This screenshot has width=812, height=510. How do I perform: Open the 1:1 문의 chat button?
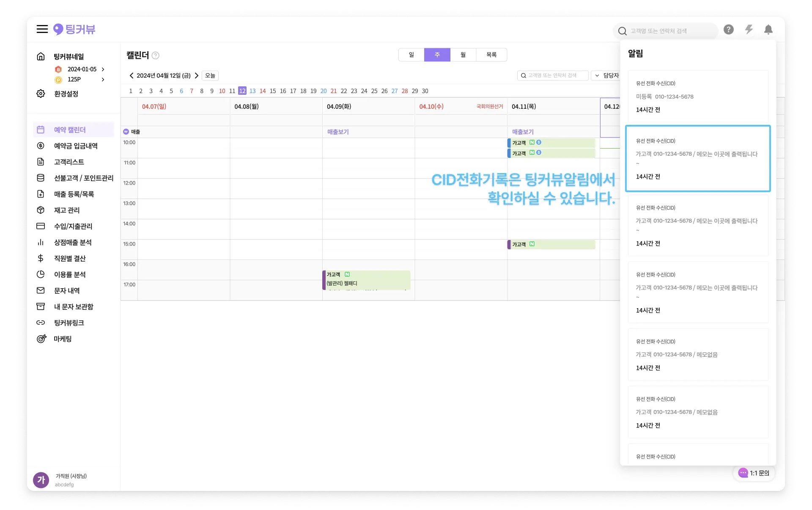(x=754, y=473)
